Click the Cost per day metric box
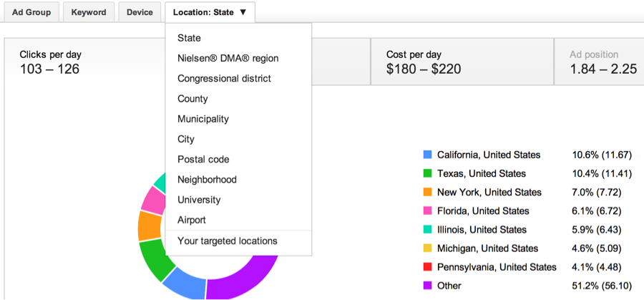The image size is (644, 300). click(x=462, y=62)
